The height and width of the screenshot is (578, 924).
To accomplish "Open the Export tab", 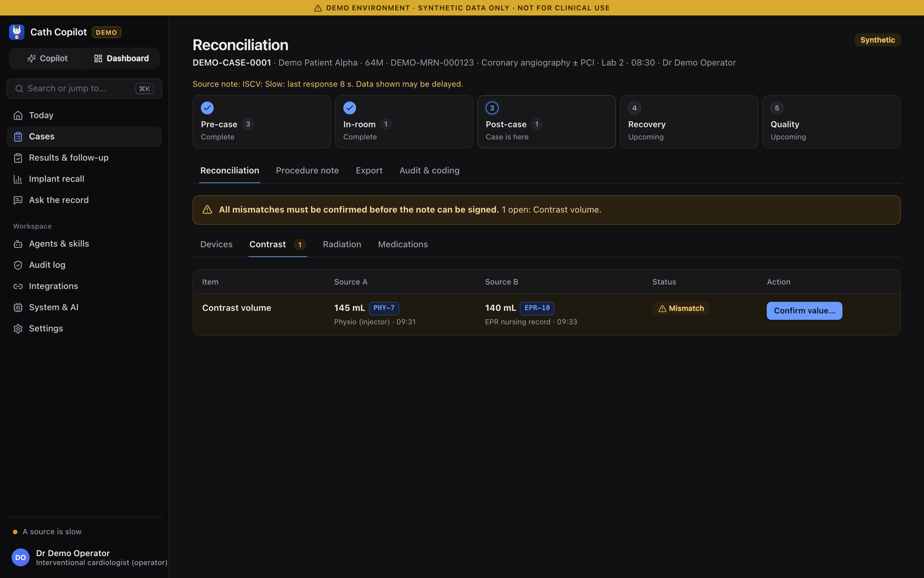I will pos(369,171).
